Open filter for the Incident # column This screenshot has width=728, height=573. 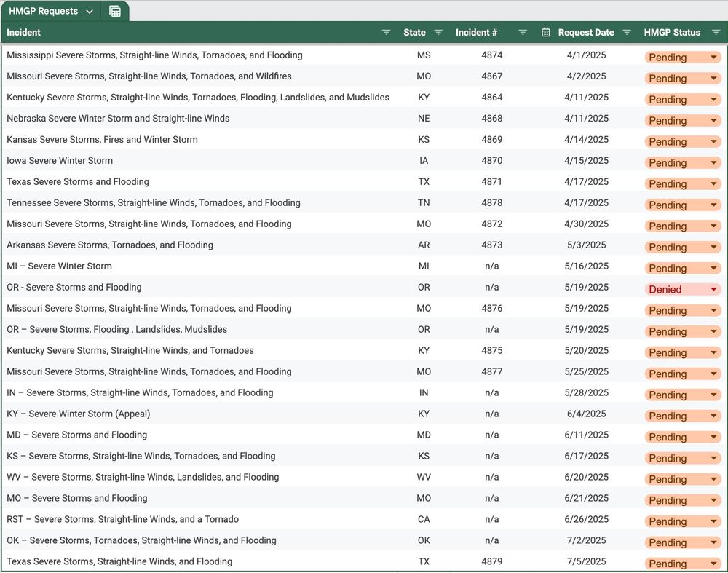[x=522, y=33]
